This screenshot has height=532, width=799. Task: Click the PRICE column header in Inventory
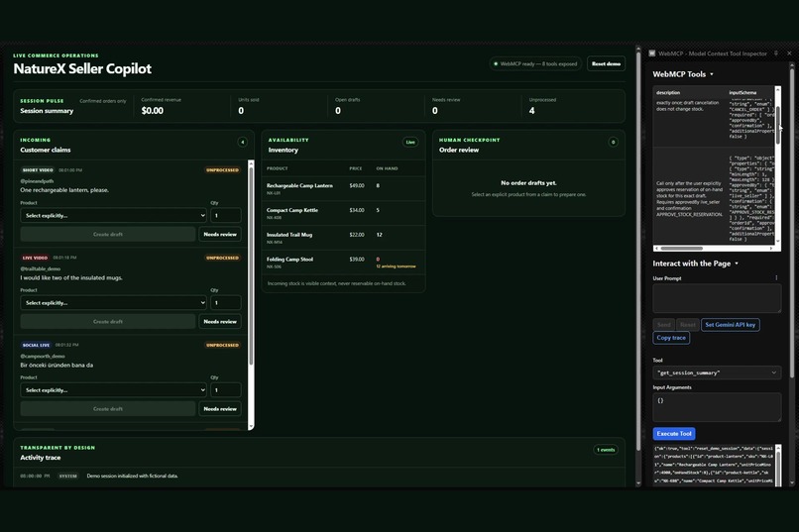[356, 168]
